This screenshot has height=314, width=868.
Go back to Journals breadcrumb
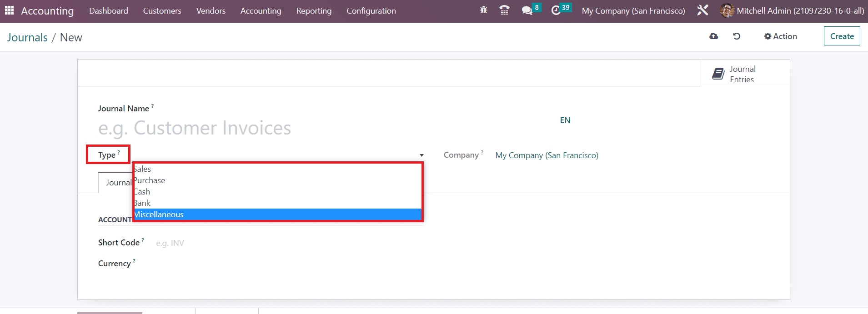point(27,38)
